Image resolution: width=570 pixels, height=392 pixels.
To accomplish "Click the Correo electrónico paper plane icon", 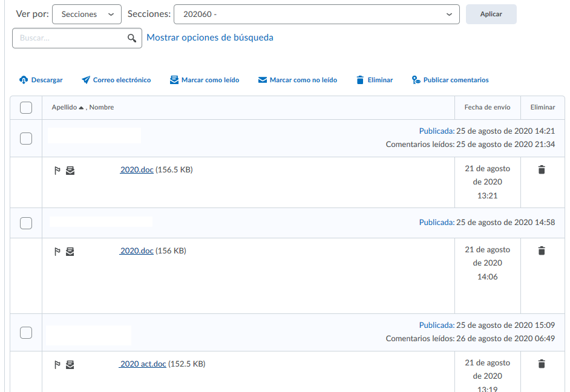I will [86, 80].
